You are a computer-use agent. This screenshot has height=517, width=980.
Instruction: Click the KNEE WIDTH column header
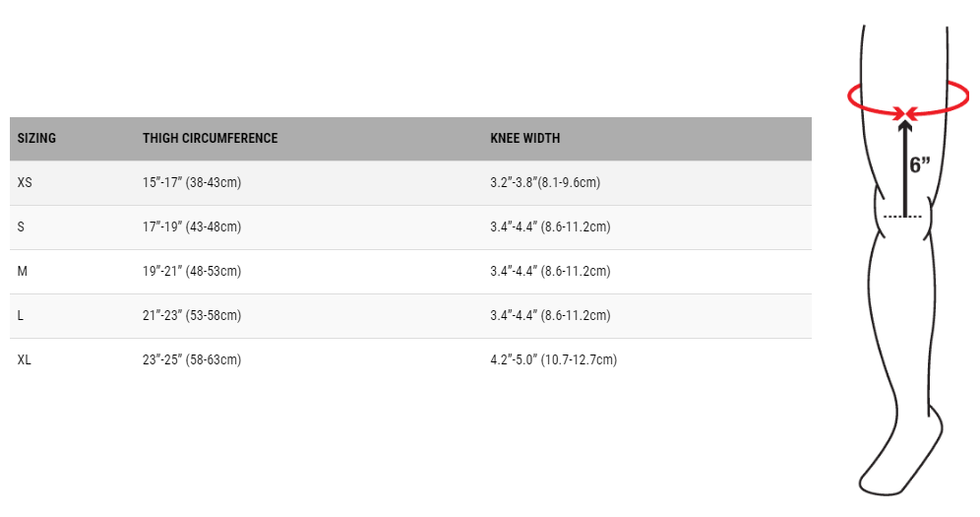(524, 139)
